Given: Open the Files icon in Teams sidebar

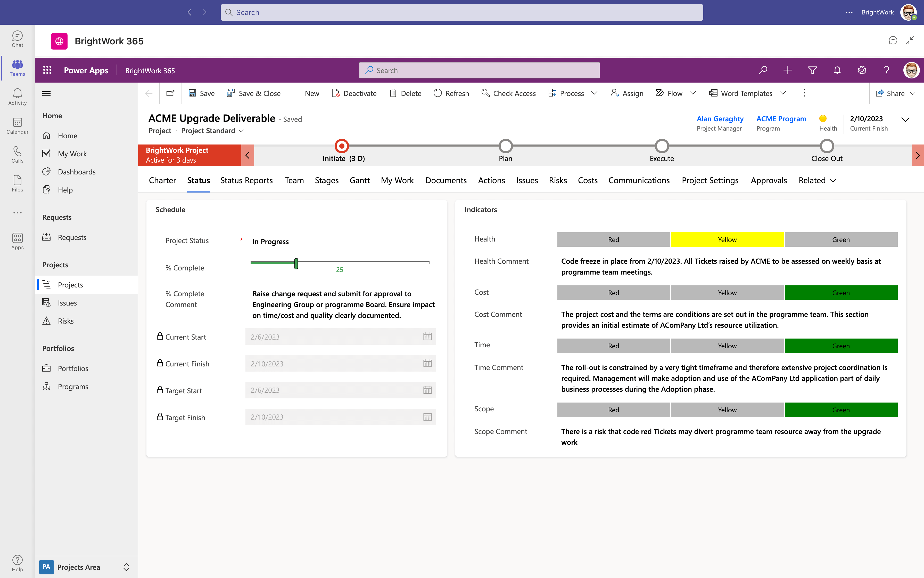Looking at the screenshot, I should pyautogui.click(x=17, y=183).
